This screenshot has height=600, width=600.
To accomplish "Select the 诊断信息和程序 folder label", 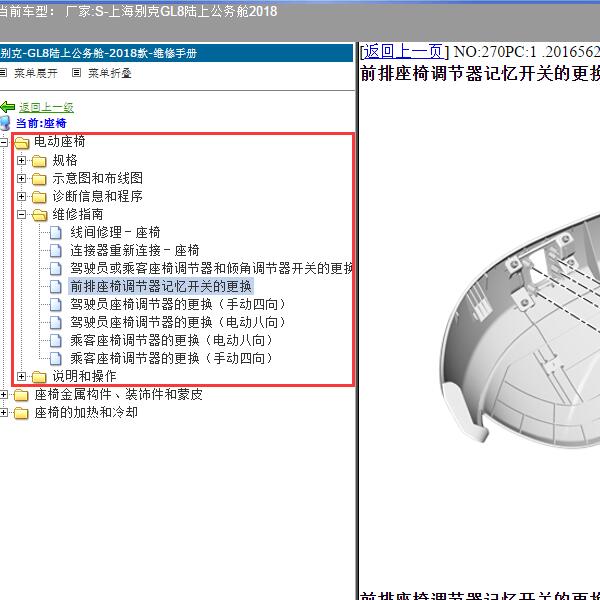I will 98,196.
